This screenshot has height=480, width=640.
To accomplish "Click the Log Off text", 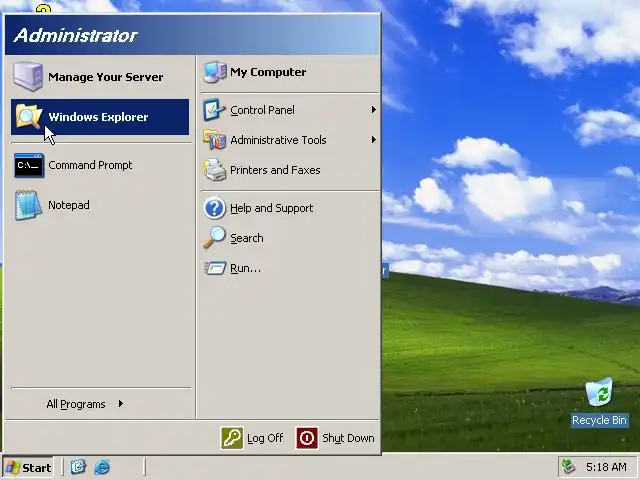I will 265,438.
